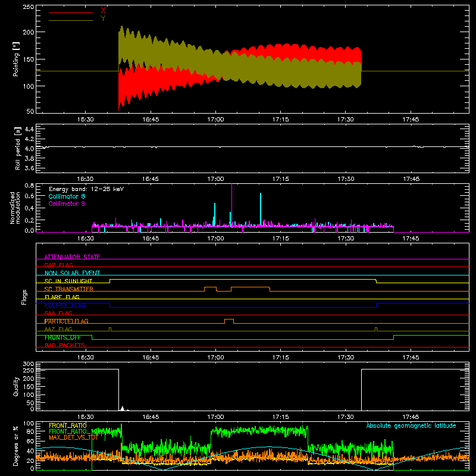Image resolution: width=476 pixels, height=476 pixels.
Task: Click the Flags axis label
Action: [24, 297]
